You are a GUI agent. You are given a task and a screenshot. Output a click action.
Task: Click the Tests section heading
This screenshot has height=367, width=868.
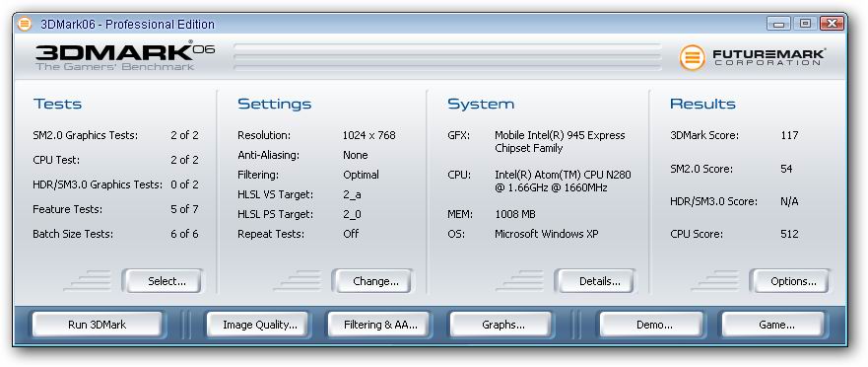[x=57, y=104]
